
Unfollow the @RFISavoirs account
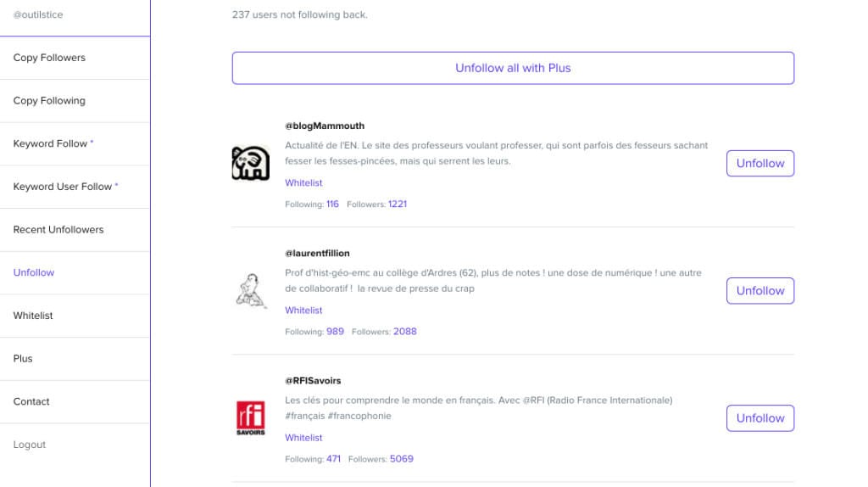click(760, 418)
